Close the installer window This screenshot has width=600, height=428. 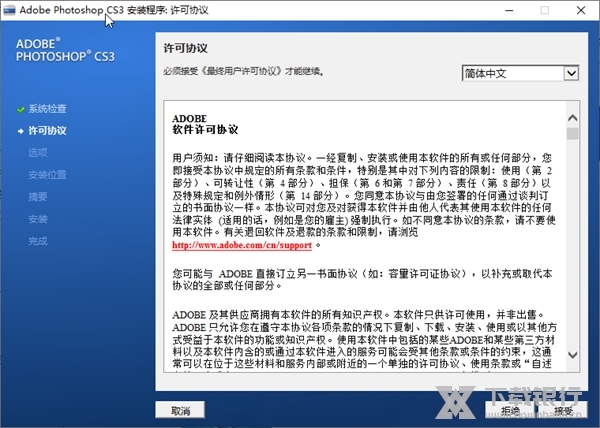(581, 10)
